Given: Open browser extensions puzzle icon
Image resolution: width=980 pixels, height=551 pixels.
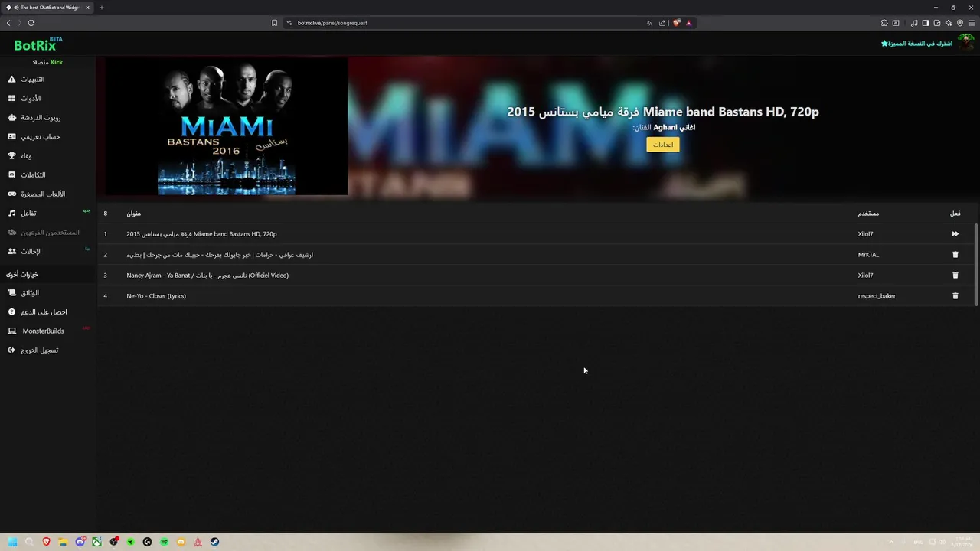Looking at the screenshot, I should point(884,23).
